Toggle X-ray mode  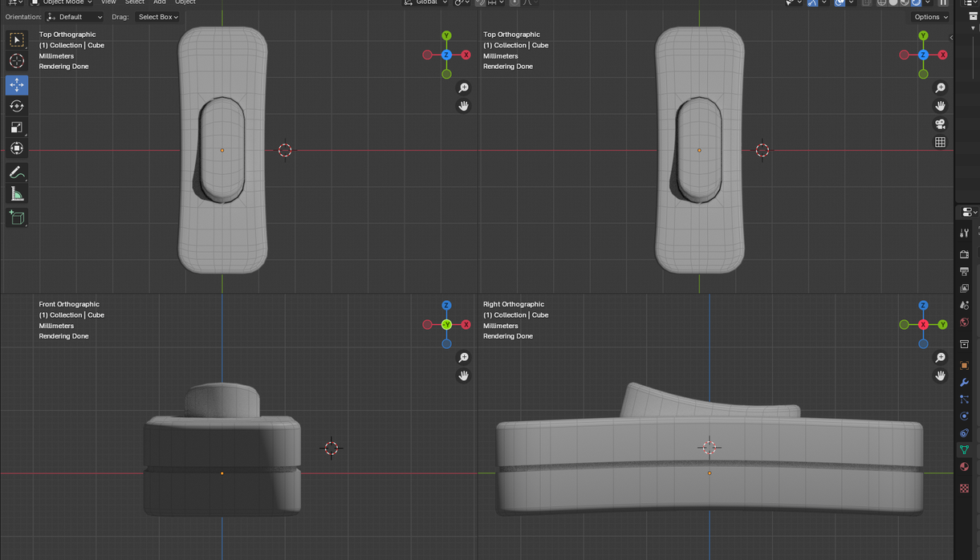tap(866, 2)
